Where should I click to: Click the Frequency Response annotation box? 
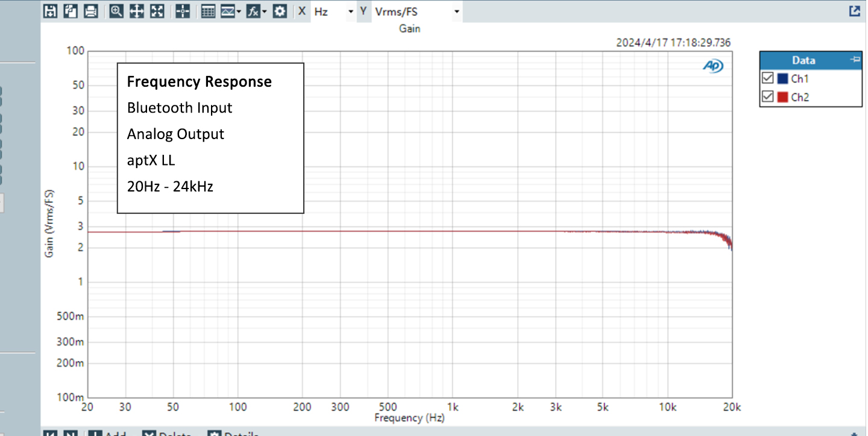(x=210, y=138)
